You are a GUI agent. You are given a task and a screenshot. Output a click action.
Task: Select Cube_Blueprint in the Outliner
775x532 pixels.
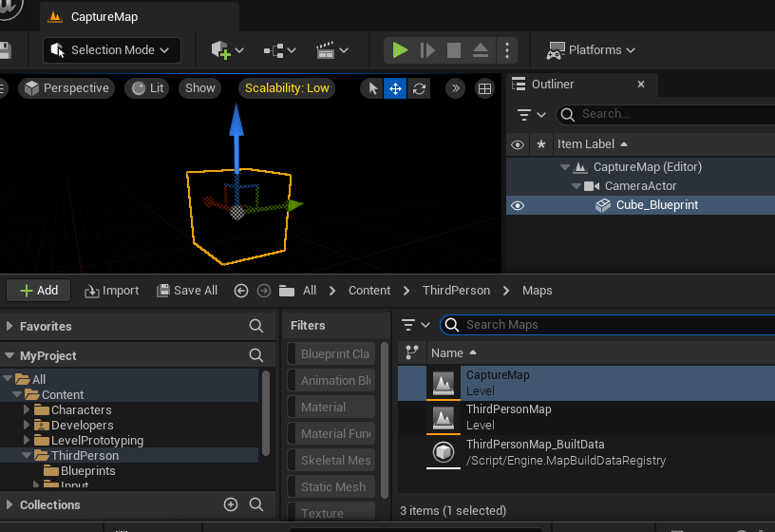click(x=657, y=204)
